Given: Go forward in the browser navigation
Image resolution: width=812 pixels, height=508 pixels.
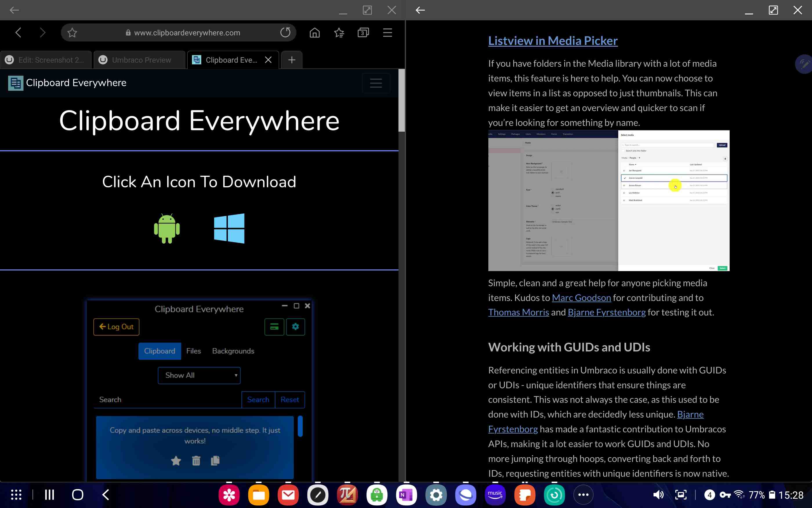Looking at the screenshot, I should 42,32.
